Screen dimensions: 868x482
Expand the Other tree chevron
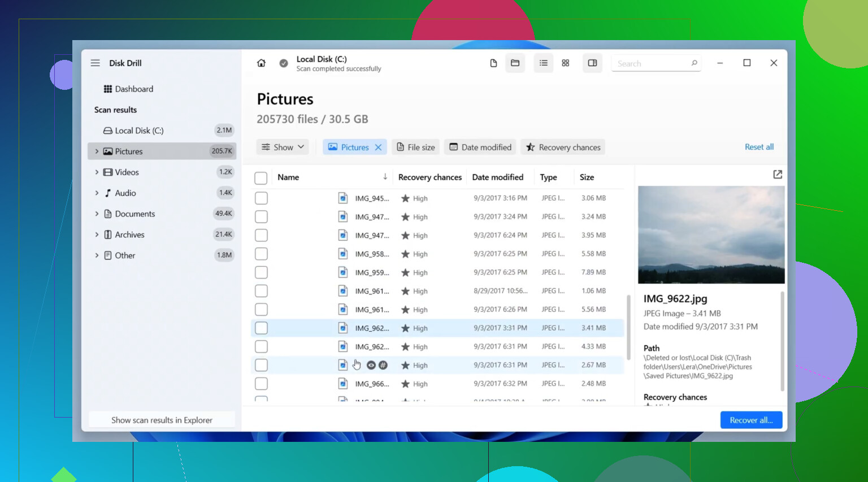(97, 255)
